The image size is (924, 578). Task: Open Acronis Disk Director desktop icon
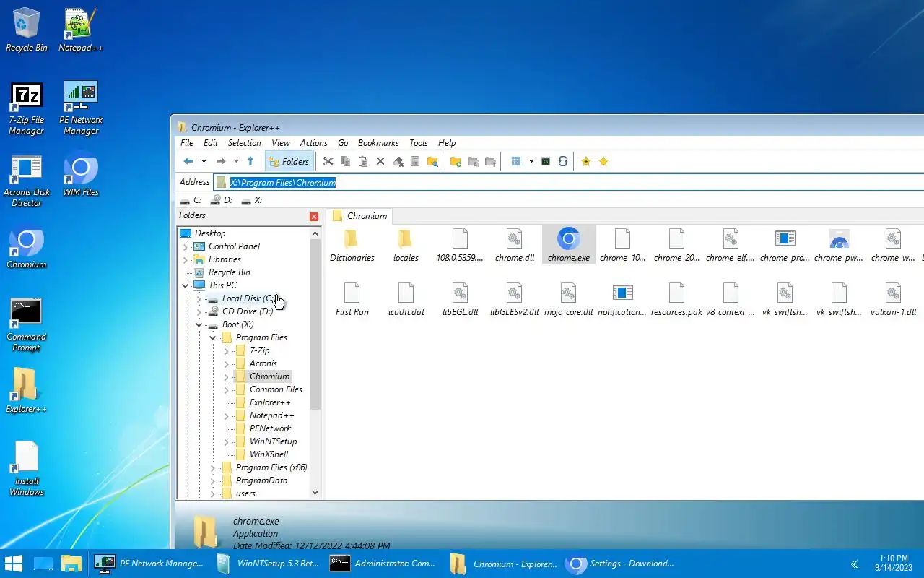click(27, 181)
